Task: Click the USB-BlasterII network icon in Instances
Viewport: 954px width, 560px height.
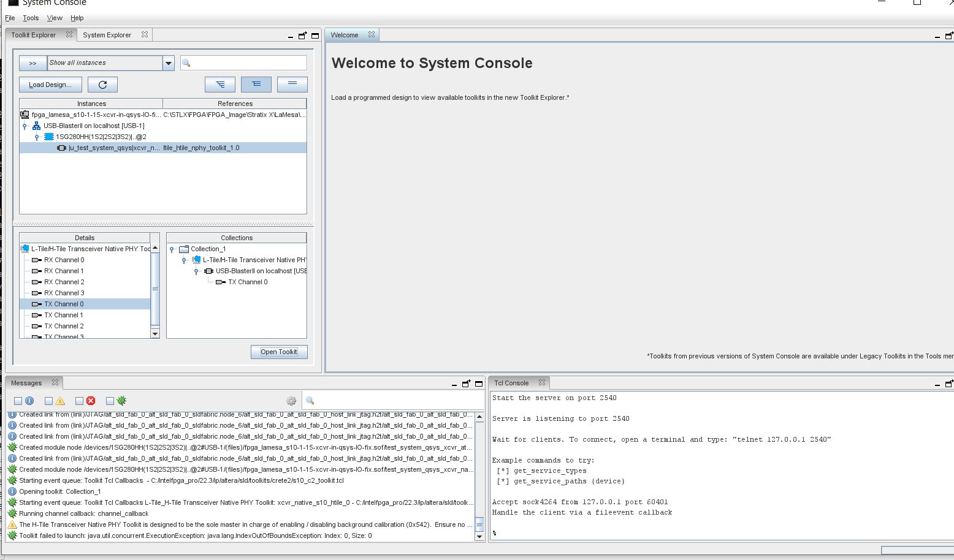Action: tap(37, 126)
